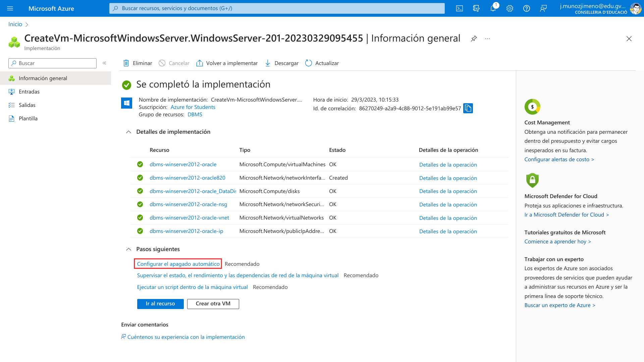The image size is (644, 362).
Task: Click the Crear otra VM button
Action: tap(213, 304)
